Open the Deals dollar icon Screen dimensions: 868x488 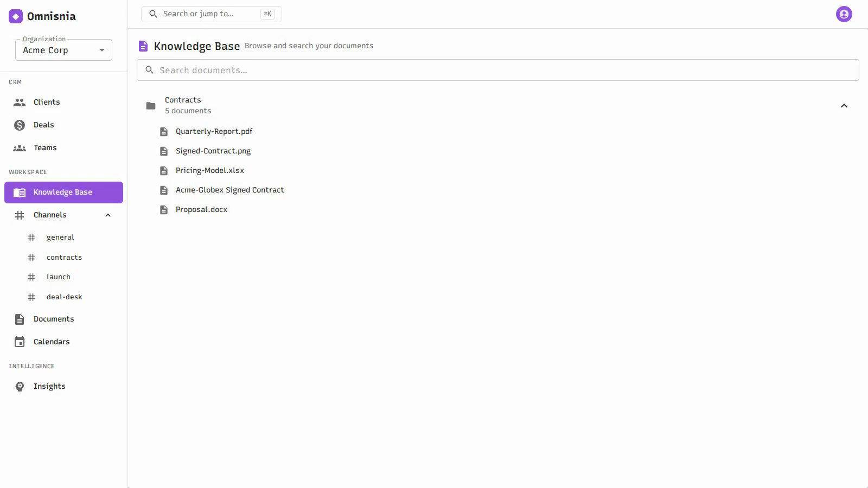[20, 125]
